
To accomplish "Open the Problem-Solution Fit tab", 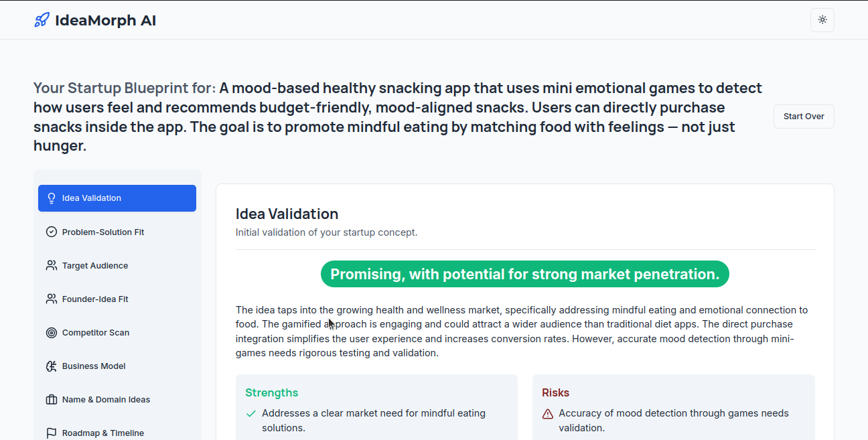I will 103,232.
